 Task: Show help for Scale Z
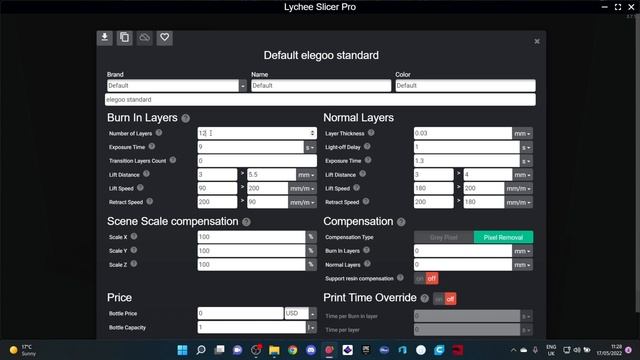(x=134, y=264)
